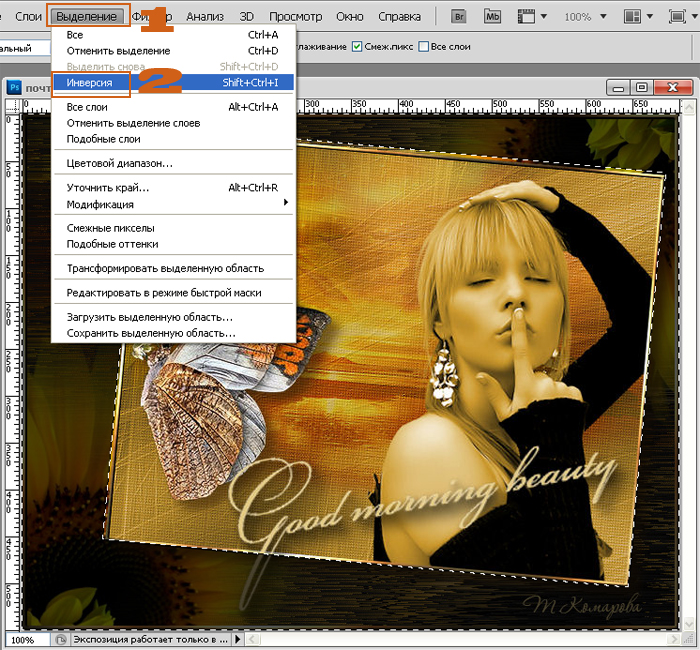The width and height of the screenshot is (700, 650).
Task: Choose Трансформировать выделенную область
Action: [x=173, y=268]
